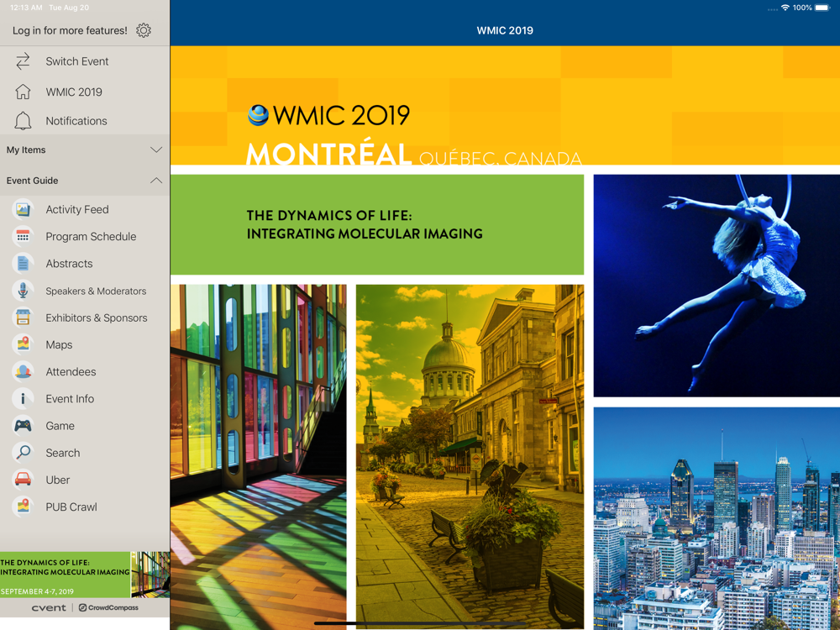Expand the My Items section chevron
Viewport: 840px width, 630px height.
(156, 150)
